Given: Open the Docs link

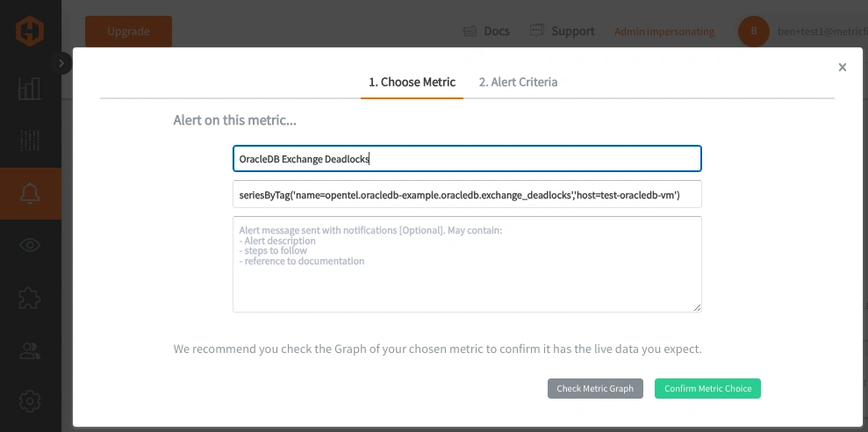Looking at the screenshot, I should [497, 31].
